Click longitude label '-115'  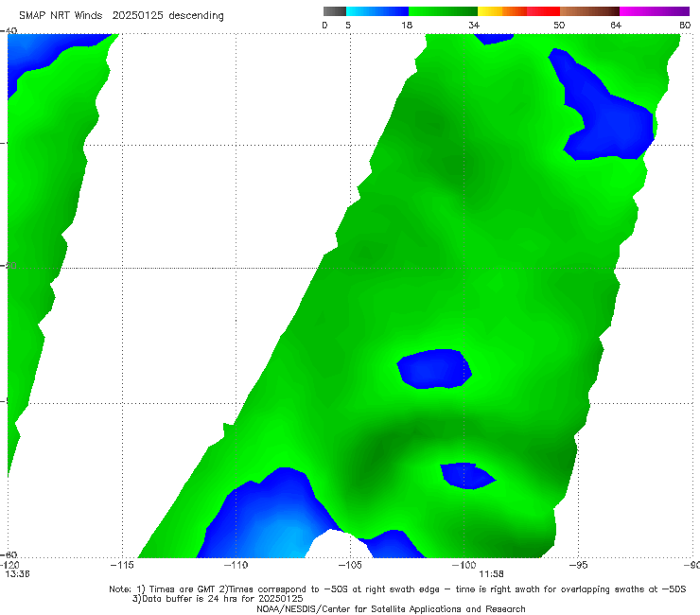122,565
